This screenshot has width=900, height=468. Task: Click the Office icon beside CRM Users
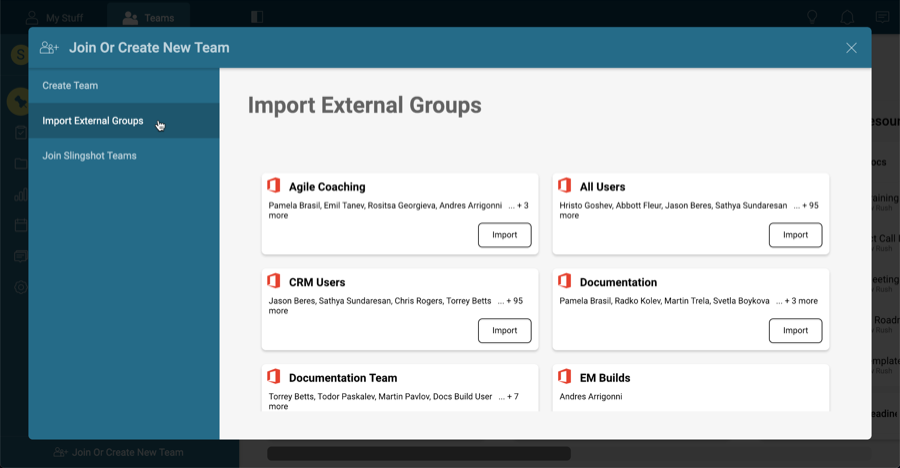click(273, 281)
